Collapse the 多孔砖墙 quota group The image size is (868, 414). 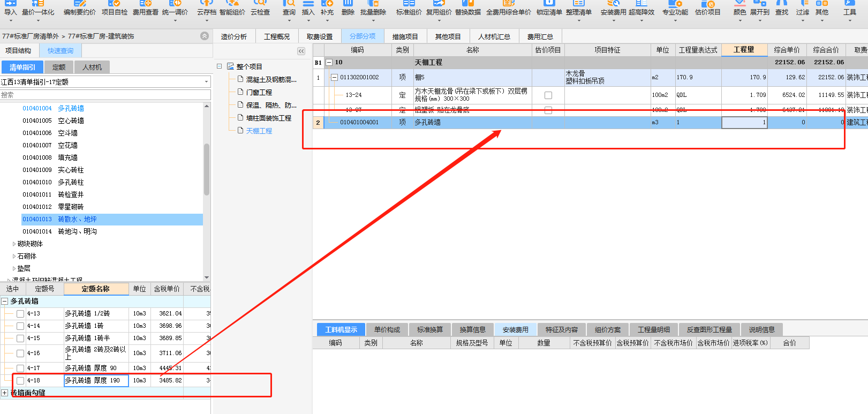4,302
